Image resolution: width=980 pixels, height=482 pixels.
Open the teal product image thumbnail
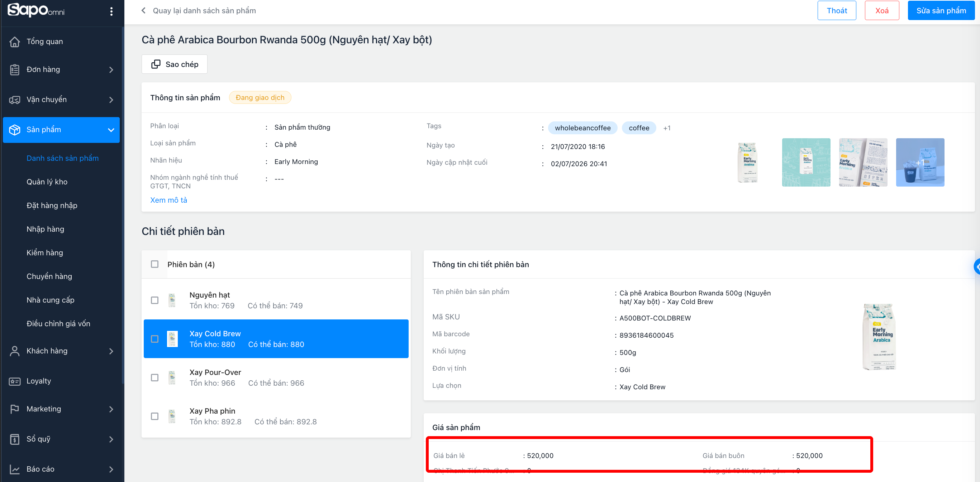(806, 162)
